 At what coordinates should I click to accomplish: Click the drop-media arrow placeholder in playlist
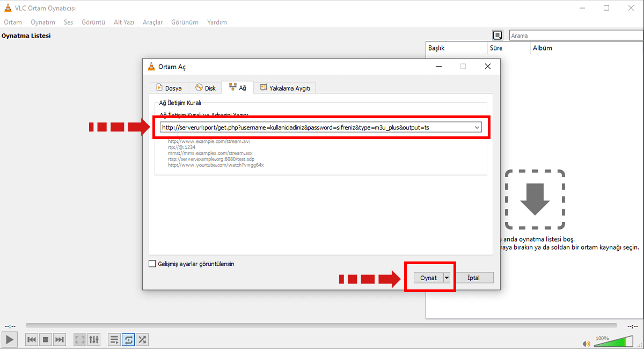[535, 199]
